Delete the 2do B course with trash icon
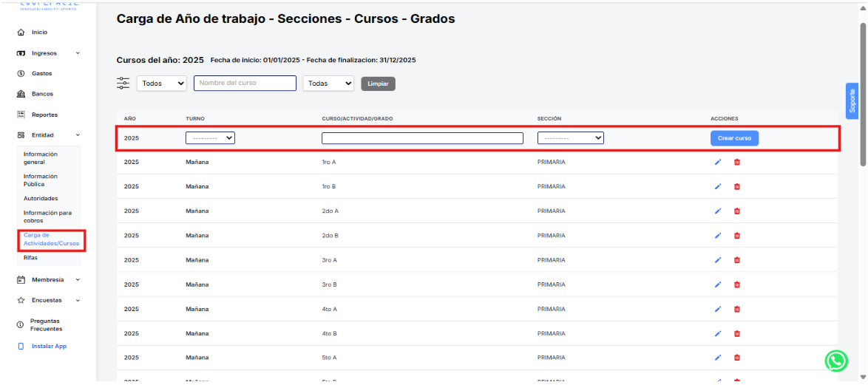 pos(736,236)
